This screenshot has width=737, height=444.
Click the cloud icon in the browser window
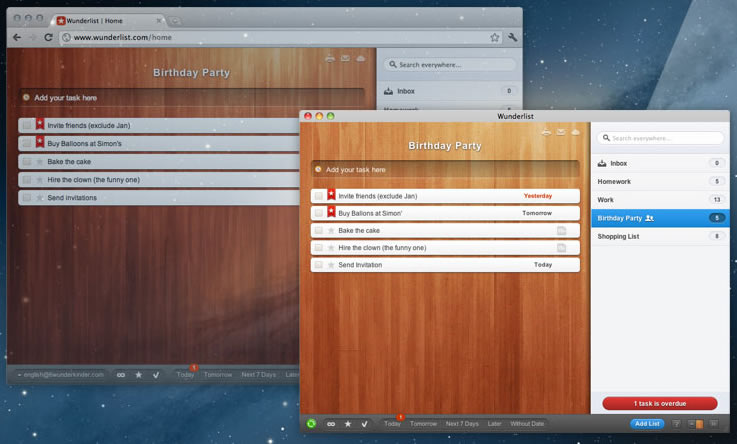(361, 59)
